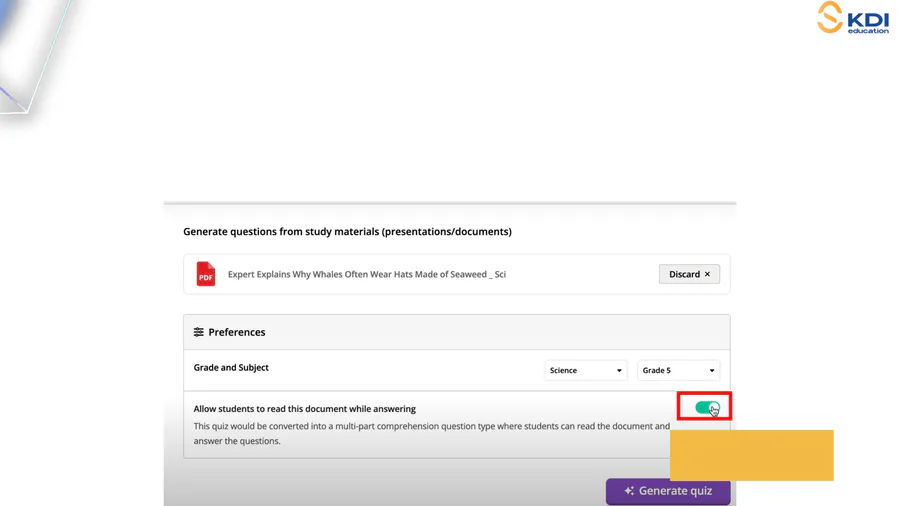Image resolution: width=900 pixels, height=506 pixels.
Task: Click the red PDF file icon
Action: coord(205,274)
